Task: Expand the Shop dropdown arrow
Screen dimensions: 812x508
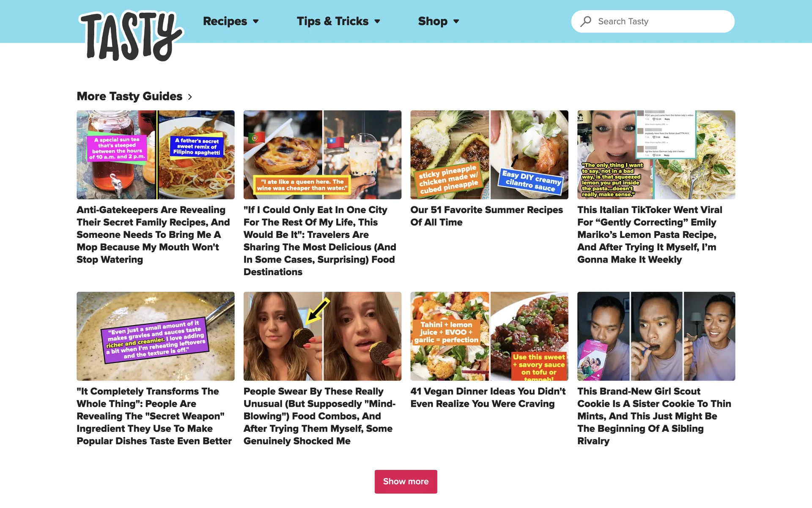Action: (456, 22)
